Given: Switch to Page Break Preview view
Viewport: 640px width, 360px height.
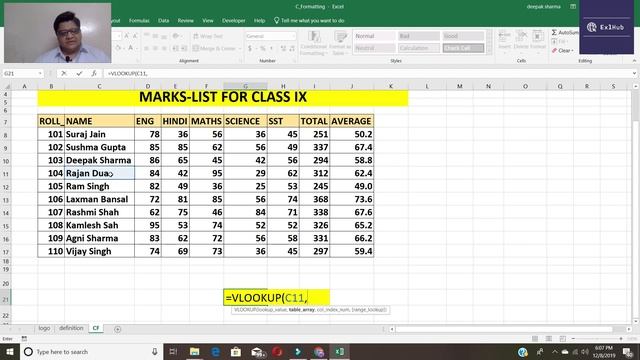Looking at the screenshot, I should (x=563, y=339).
